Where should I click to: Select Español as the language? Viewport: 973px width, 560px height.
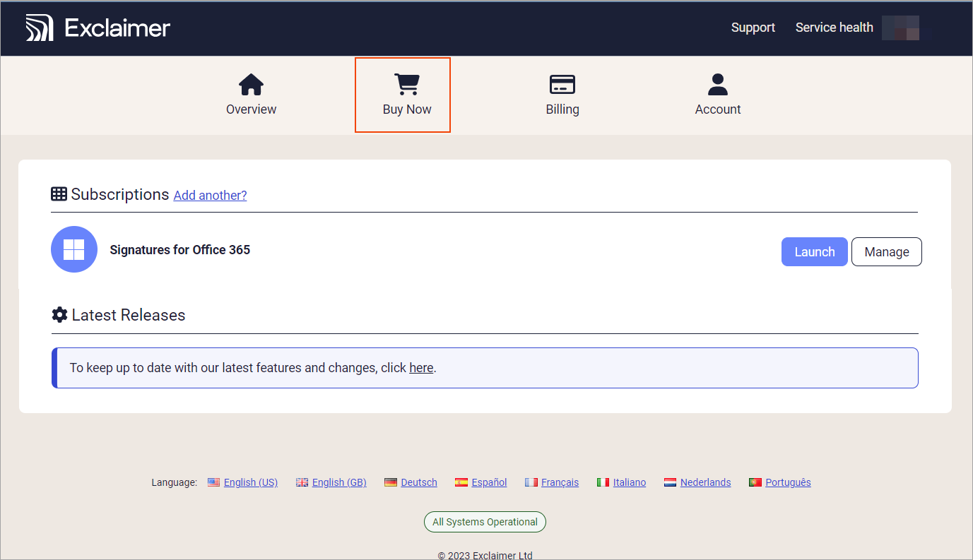click(489, 482)
